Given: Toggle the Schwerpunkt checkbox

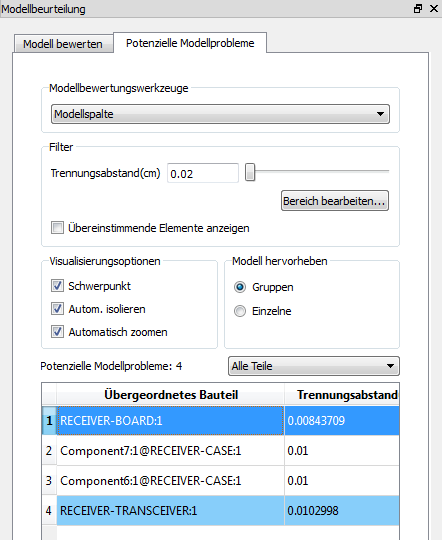Looking at the screenshot, I should pyautogui.click(x=57, y=285).
